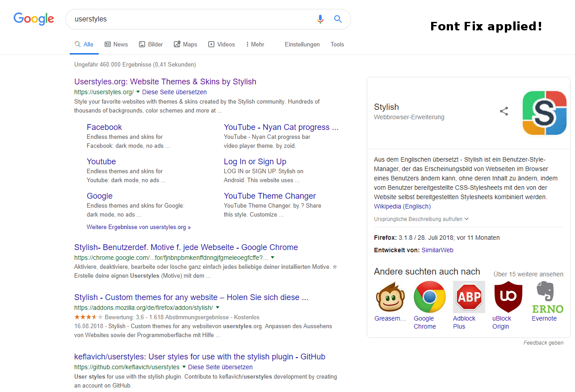Open search Tools
The image size is (575, 392).
point(337,44)
